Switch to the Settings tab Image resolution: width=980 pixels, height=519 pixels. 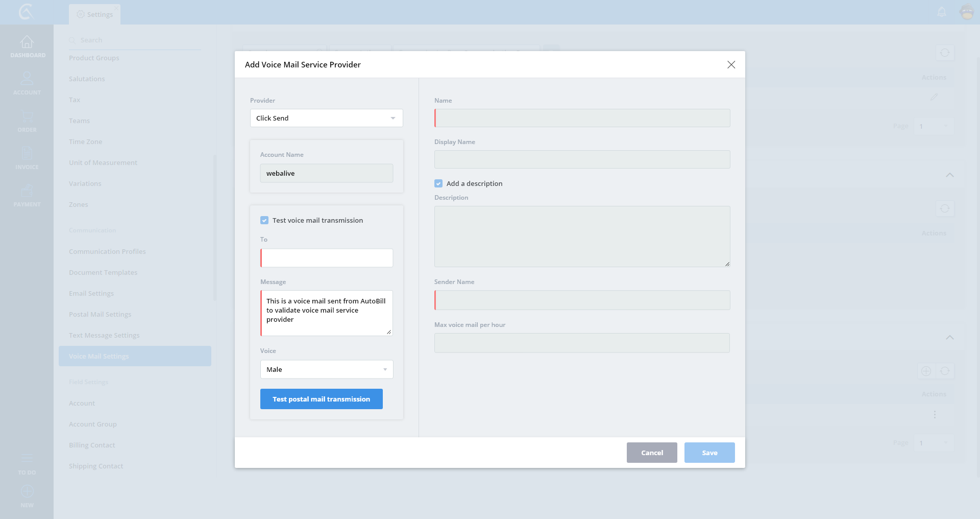click(x=95, y=14)
